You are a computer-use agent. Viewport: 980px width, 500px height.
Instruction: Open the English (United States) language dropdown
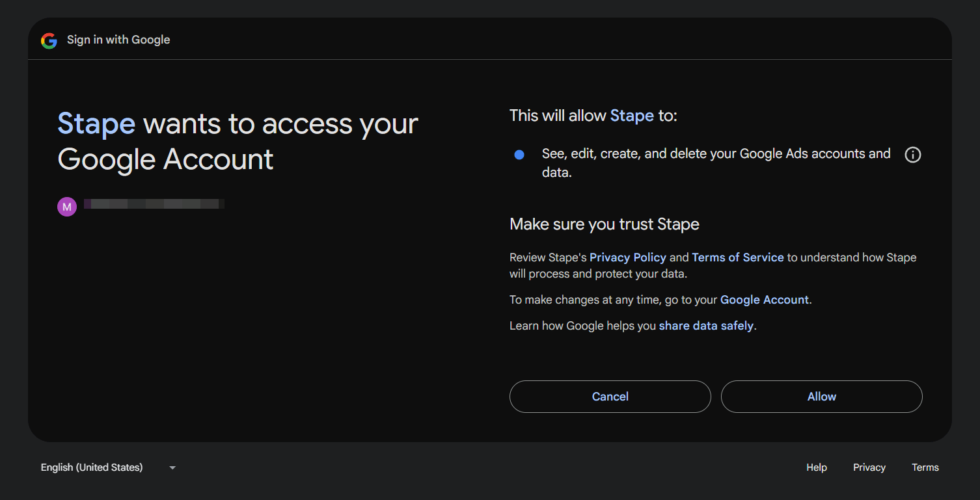point(108,467)
